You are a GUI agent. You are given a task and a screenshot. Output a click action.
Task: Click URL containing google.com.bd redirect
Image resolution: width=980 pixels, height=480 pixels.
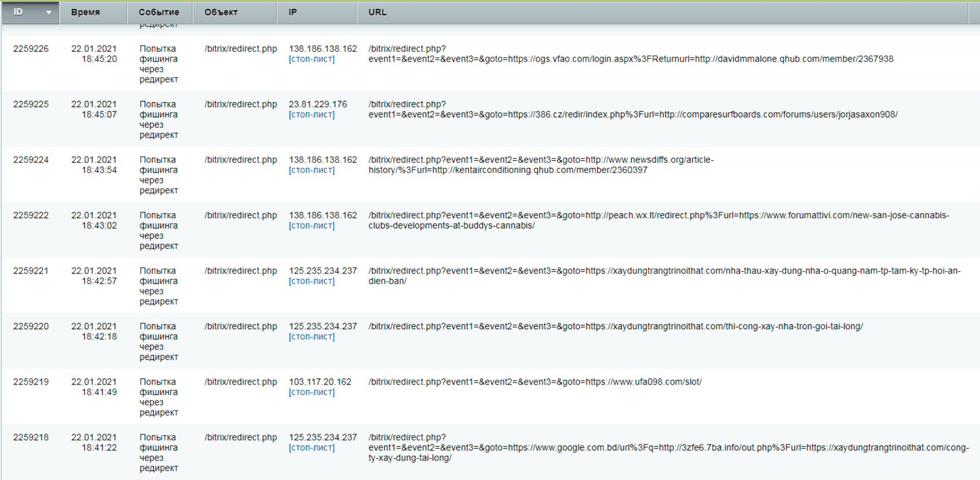click(x=669, y=448)
